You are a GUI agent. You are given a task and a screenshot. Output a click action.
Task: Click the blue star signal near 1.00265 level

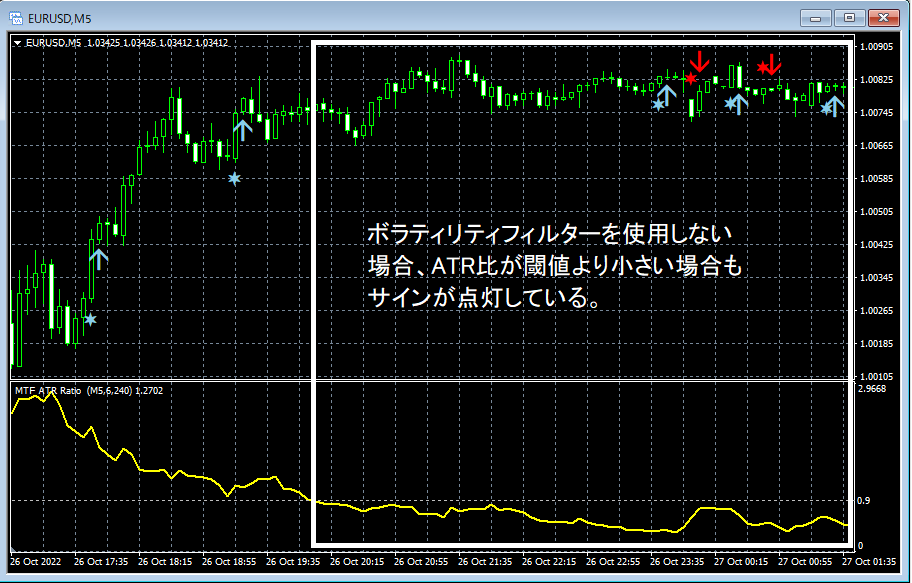90,319
